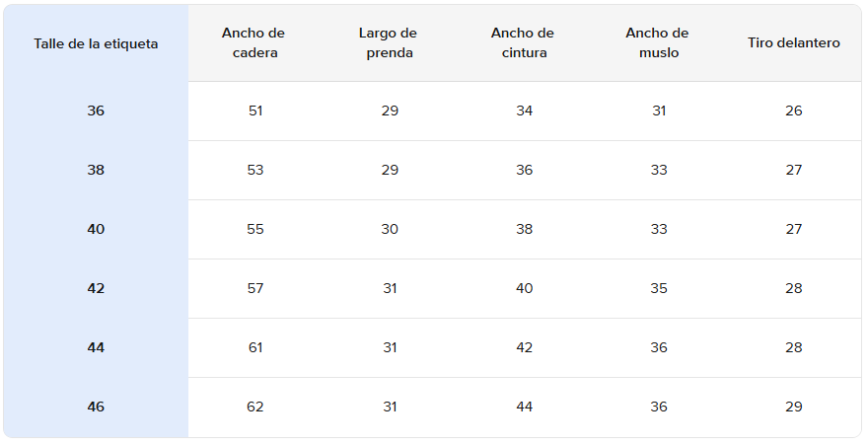
Task: Select size 38 row label
Action: [x=96, y=170]
